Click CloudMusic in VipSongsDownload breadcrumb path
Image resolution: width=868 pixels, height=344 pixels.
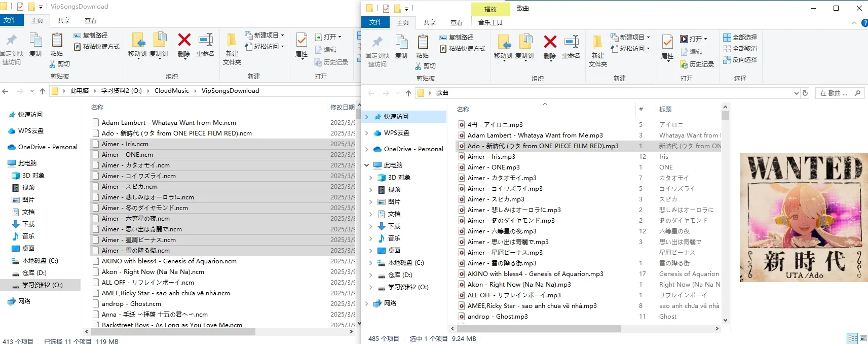coord(172,91)
